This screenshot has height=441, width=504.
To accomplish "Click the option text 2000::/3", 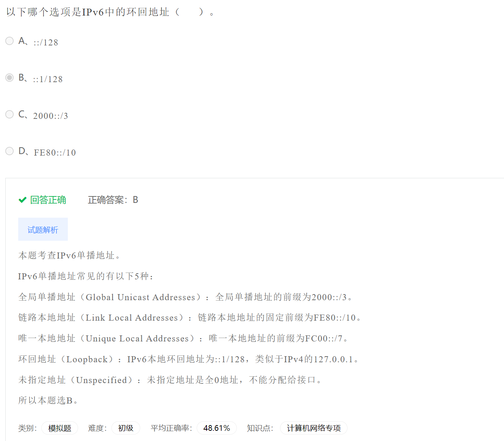I will pos(51,116).
